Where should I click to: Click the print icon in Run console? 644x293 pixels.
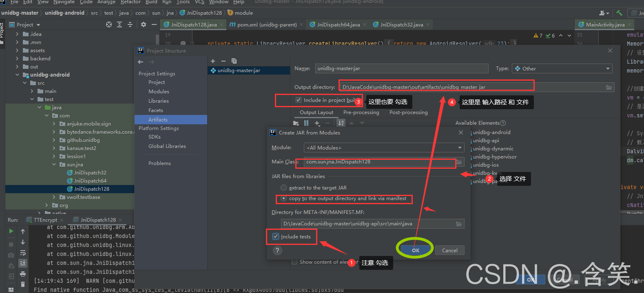pos(23,274)
